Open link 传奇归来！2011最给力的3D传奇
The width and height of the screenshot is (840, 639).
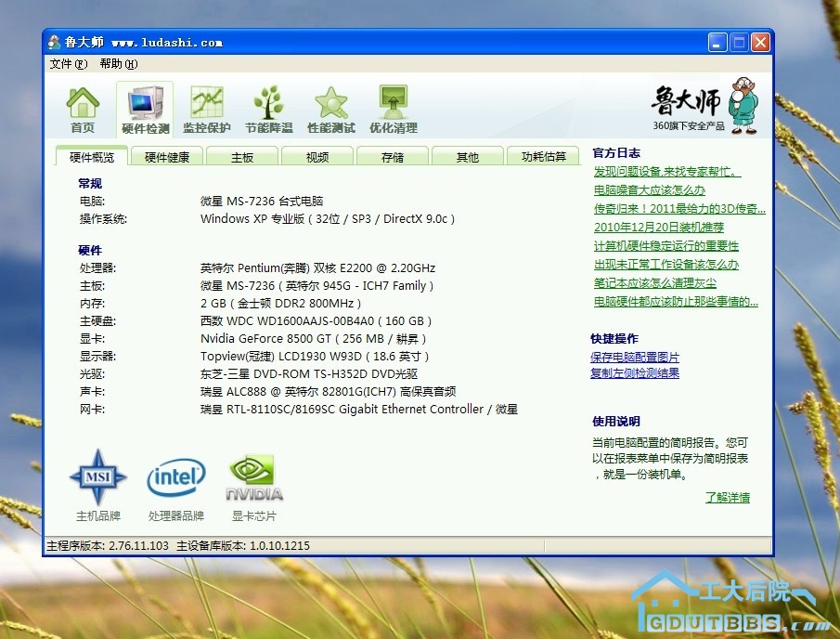point(679,209)
